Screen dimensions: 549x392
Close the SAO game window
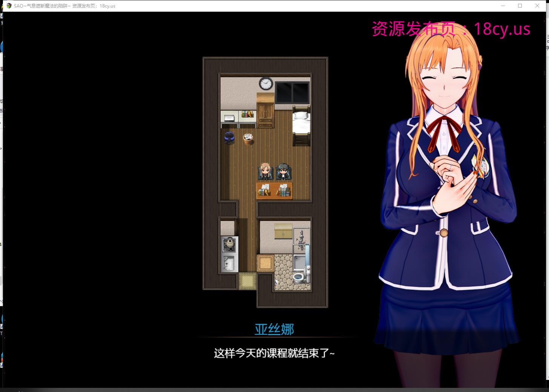tap(537, 6)
